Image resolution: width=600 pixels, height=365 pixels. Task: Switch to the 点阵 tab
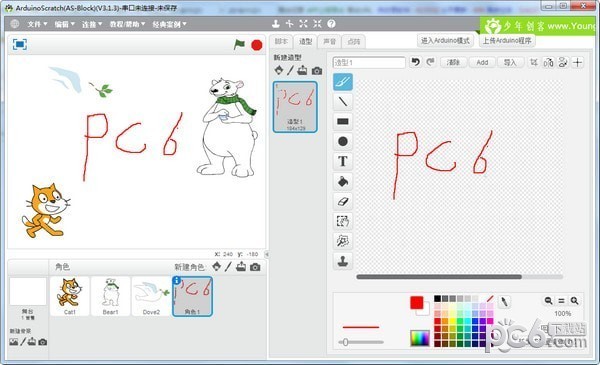point(354,41)
